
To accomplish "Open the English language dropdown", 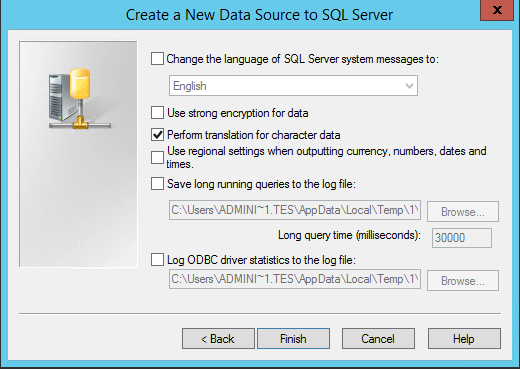I will click(x=293, y=86).
